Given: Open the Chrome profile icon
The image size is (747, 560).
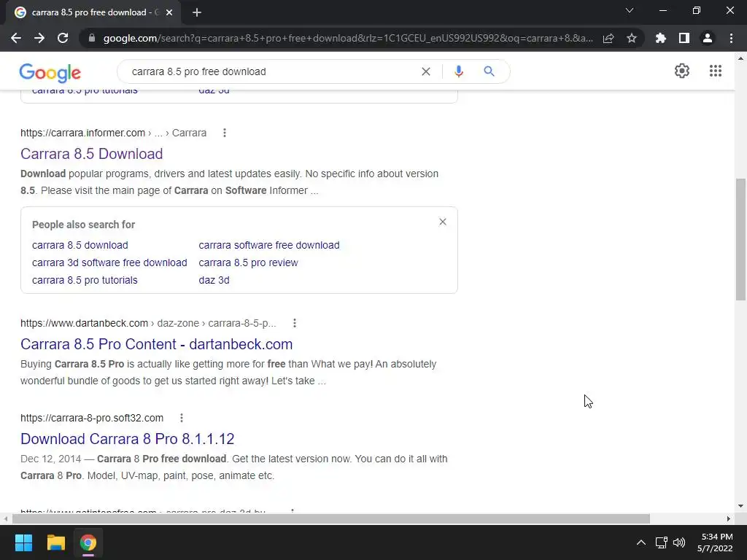Looking at the screenshot, I should tap(708, 38).
